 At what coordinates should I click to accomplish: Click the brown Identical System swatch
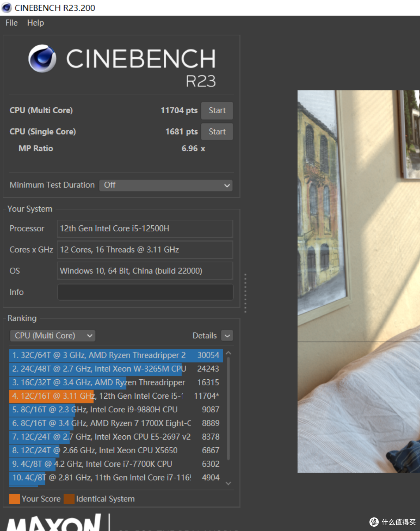[x=69, y=499]
